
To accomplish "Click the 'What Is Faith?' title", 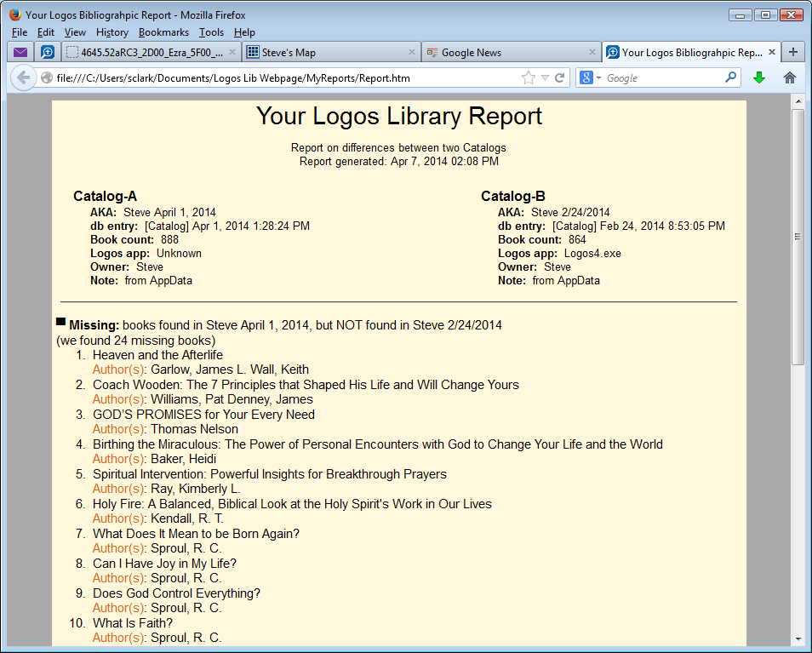I will click(133, 623).
